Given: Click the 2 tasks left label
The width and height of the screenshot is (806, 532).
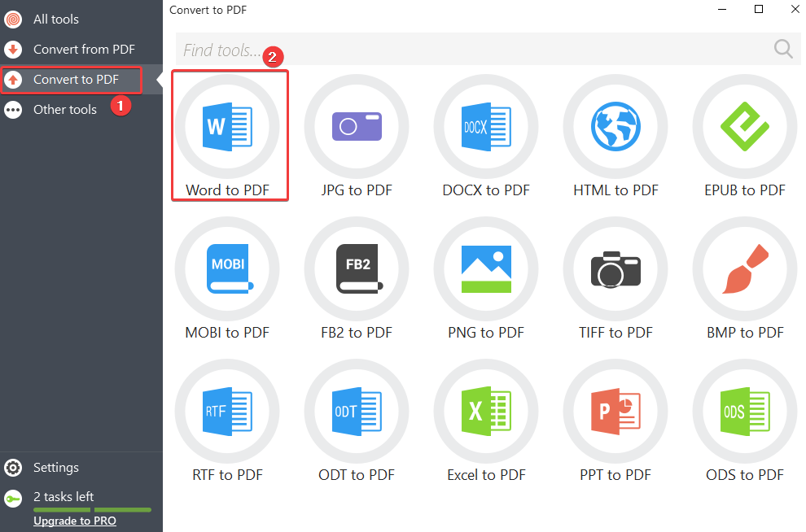Looking at the screenshot, I should coord(64,496).
